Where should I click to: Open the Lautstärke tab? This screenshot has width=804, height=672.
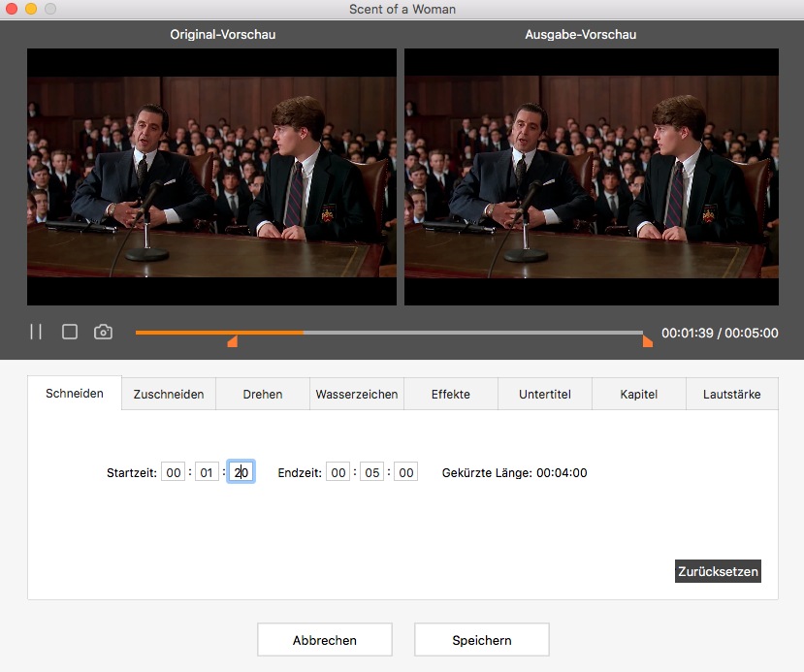coord(731,394)
